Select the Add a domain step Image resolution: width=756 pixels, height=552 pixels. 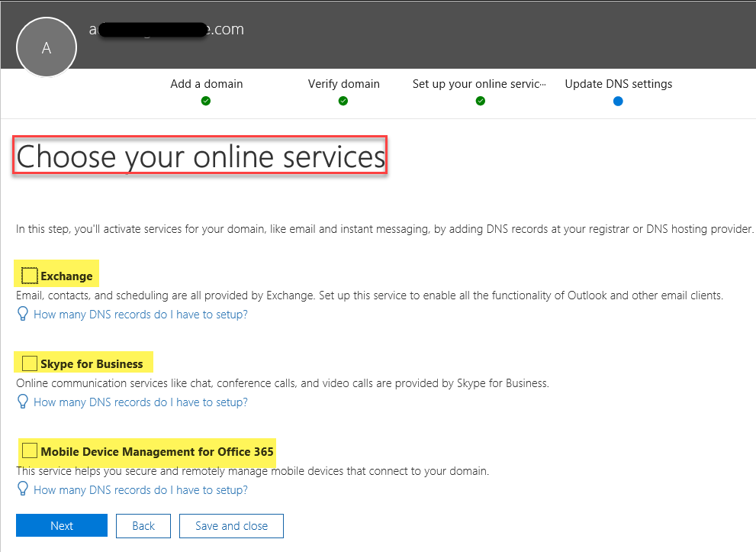click(x=207, y=84)
